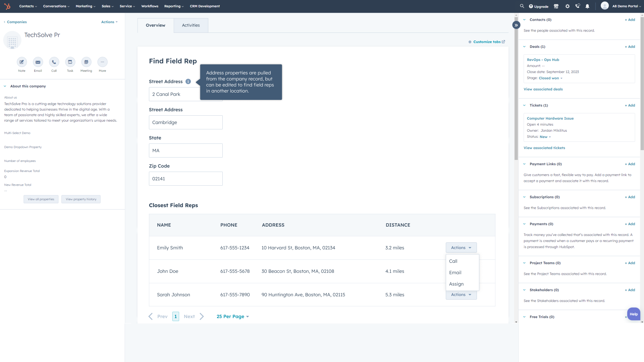The height and width of the screenshot is (362, 644).
Task: Click the company building avatar
Action: tap(12, 41)
